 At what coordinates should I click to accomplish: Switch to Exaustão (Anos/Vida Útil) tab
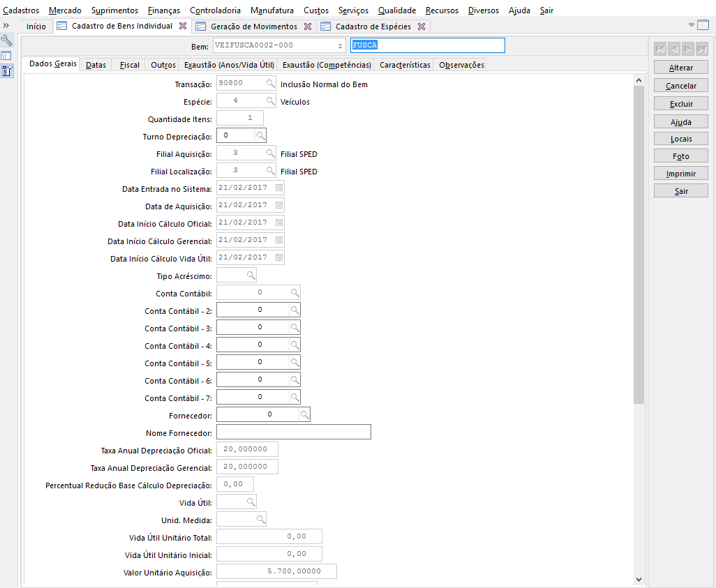[229, 65]
